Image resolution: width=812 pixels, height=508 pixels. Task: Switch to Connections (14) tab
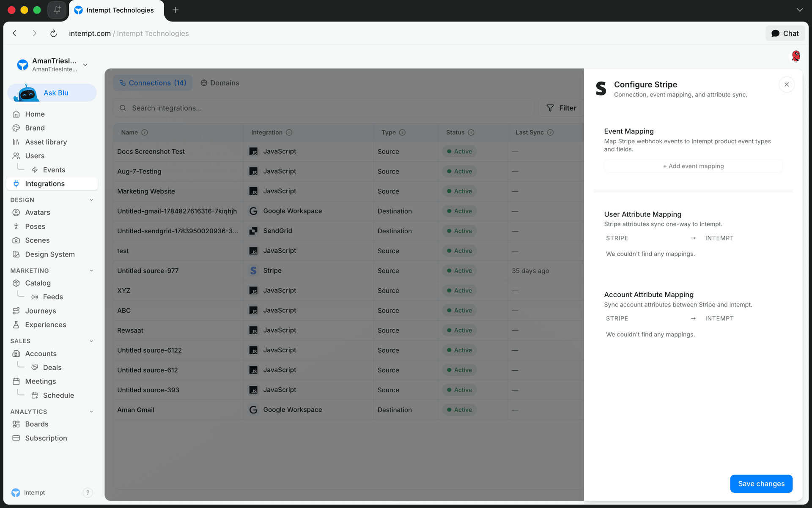pos(153,83)
